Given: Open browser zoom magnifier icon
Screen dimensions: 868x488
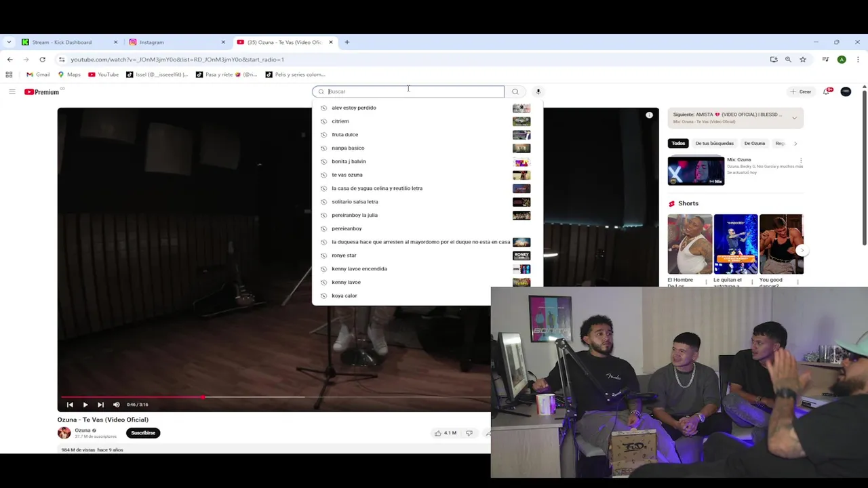Looking at the screenshot, I should tap(788, 60).
